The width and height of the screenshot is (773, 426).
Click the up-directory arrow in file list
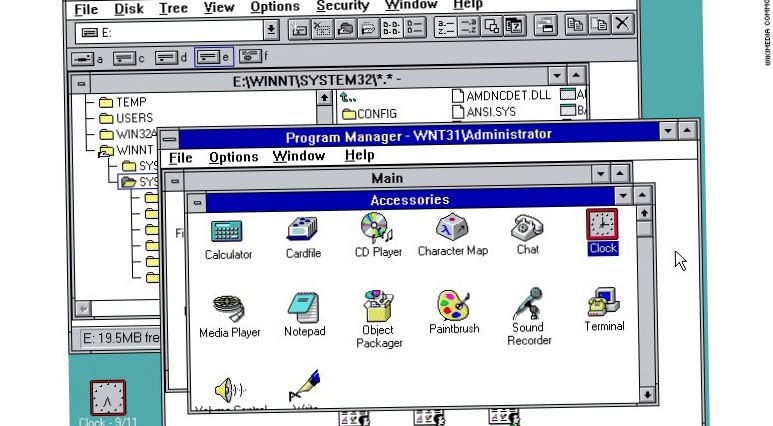[x=348, y=98]
